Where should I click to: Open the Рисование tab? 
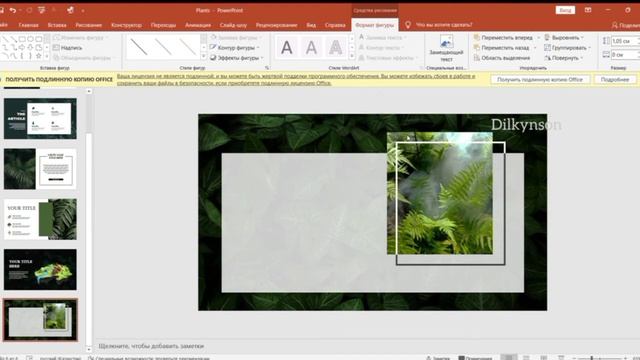(89, 25)
